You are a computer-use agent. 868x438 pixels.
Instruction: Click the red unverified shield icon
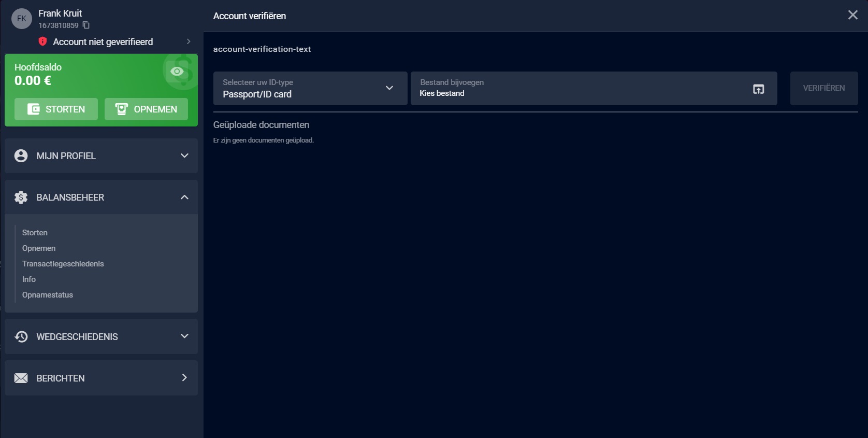43,41
